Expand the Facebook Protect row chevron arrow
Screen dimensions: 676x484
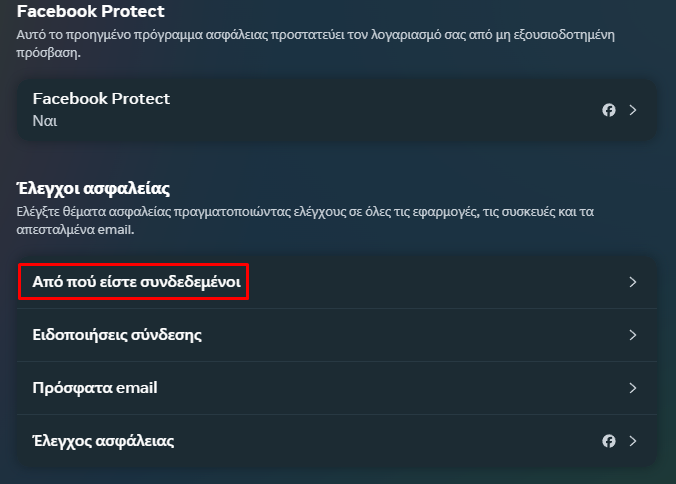pyautogui.click(x=632, y=110)
